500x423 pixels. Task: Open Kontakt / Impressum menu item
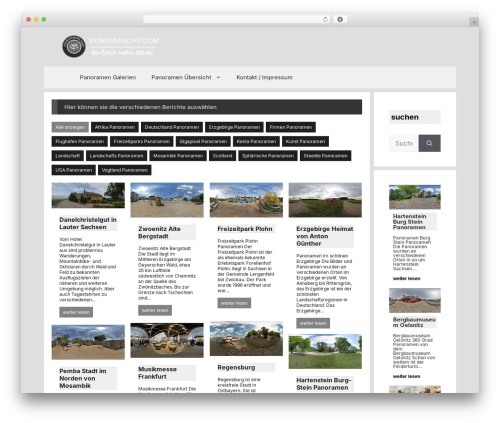264,77
